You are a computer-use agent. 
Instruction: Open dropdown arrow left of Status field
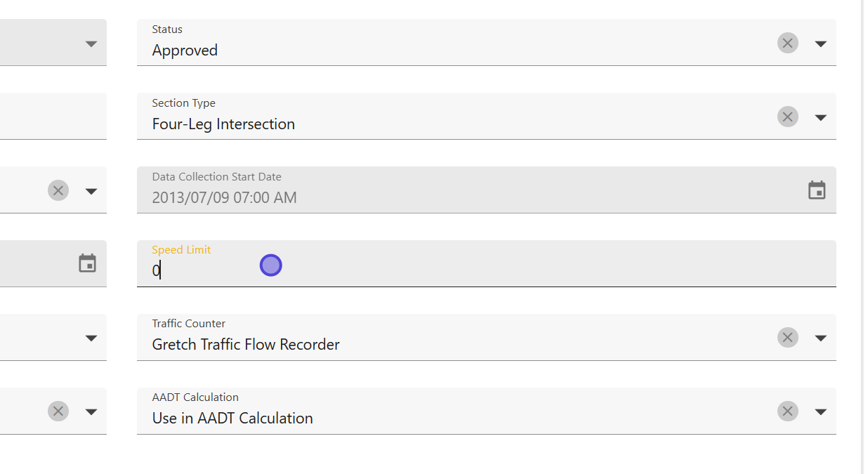91,44
